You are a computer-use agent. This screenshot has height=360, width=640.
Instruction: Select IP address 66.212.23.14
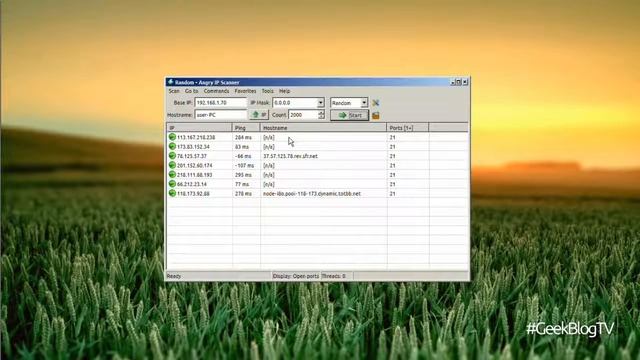click(192, 184)
